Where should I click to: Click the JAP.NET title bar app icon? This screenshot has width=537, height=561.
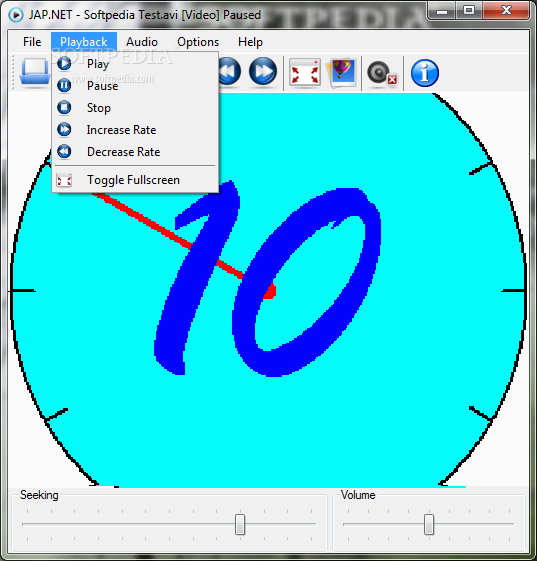16,15
